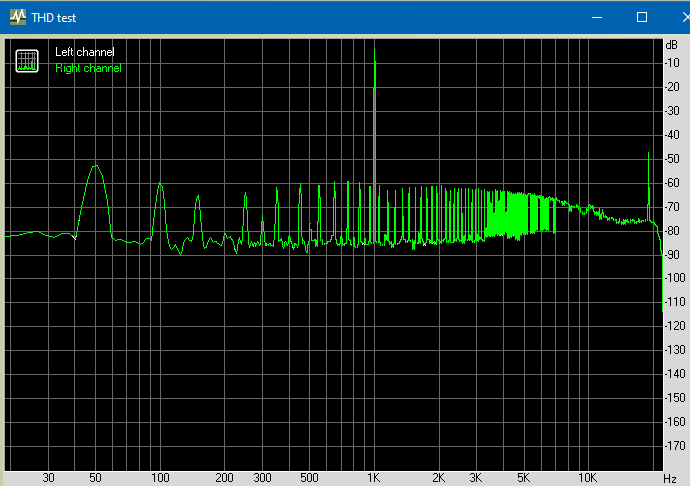Screen dimensions: 690x486
Task: Minimize the THD test window
Action: (596, 17)
